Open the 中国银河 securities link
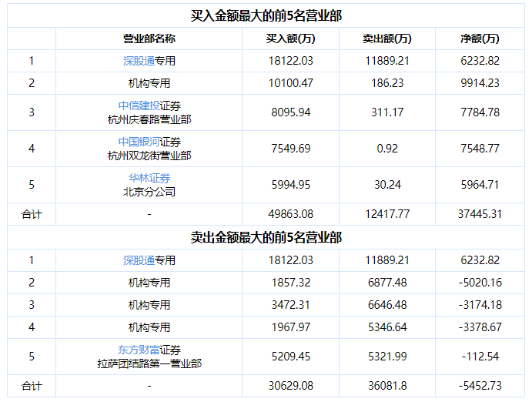This screenshot has height=402, width=532. tap(139, 142)
